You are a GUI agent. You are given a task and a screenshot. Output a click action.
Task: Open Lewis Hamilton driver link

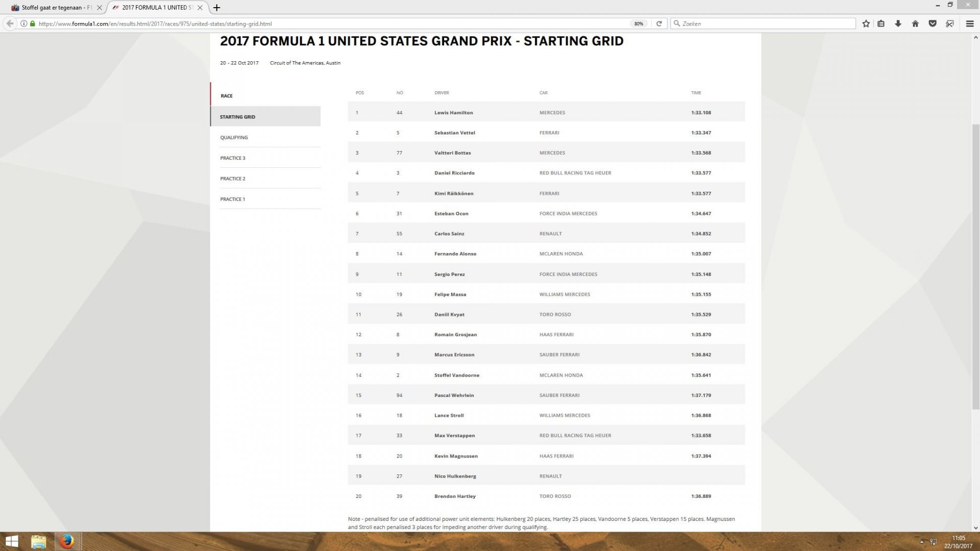click(453, 113)
